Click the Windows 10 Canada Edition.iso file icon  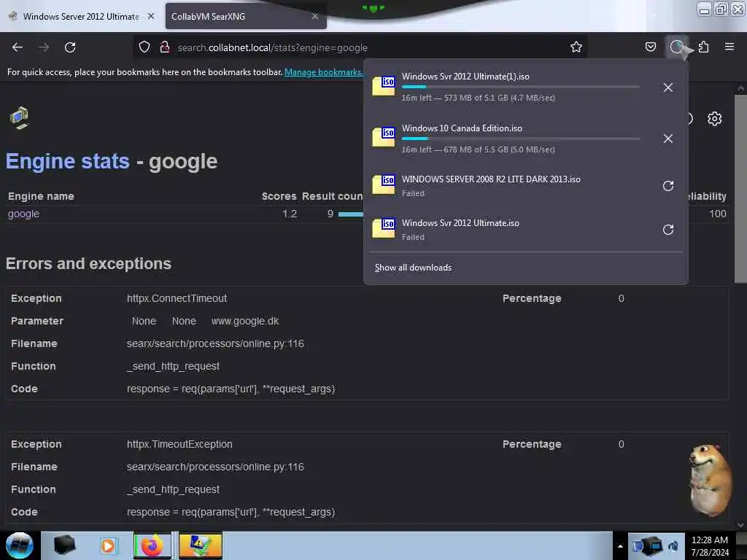(384, 137)
